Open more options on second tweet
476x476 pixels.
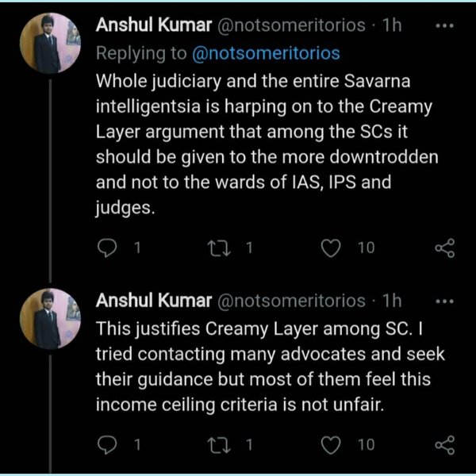(x=446, y=301)
